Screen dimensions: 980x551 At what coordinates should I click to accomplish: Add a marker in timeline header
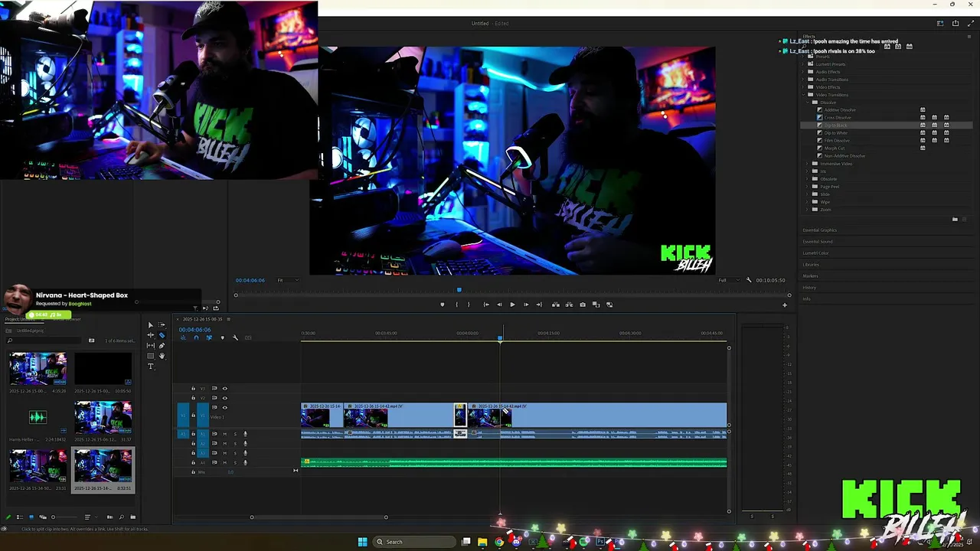pos(223,337)
